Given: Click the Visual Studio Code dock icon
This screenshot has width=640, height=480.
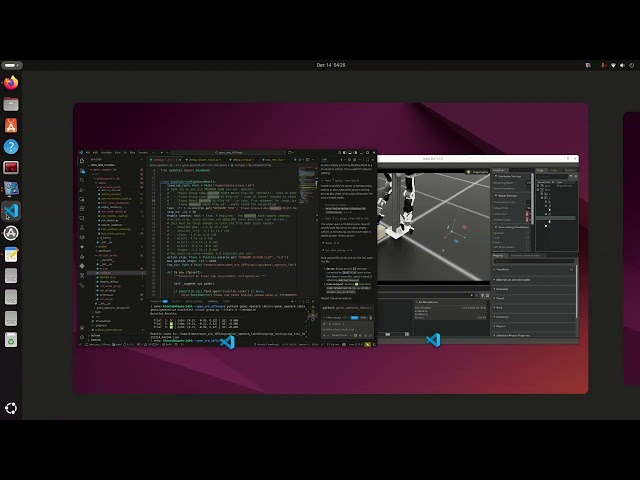Looking at the screenshot, I should pos(11,211).
